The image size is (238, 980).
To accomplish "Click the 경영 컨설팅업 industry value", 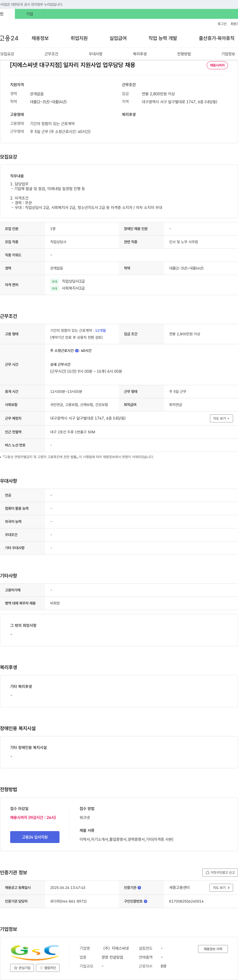I will 112,957.
